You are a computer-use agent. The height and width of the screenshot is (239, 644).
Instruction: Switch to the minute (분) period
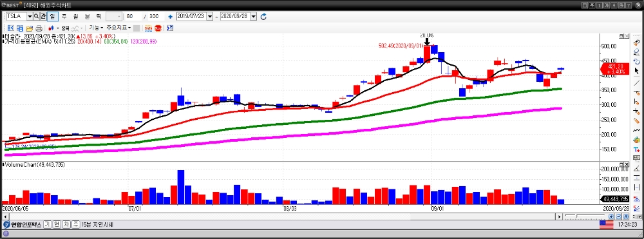[x=87, y=16]
